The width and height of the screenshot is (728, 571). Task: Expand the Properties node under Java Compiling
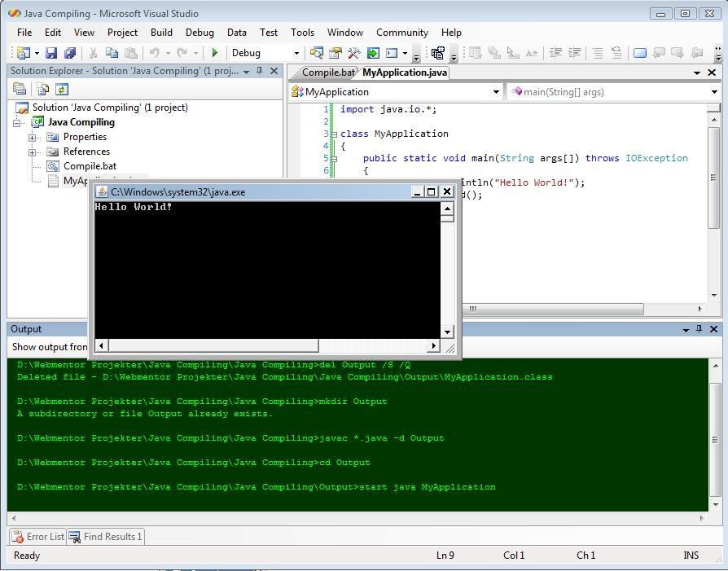pos(31,137)
